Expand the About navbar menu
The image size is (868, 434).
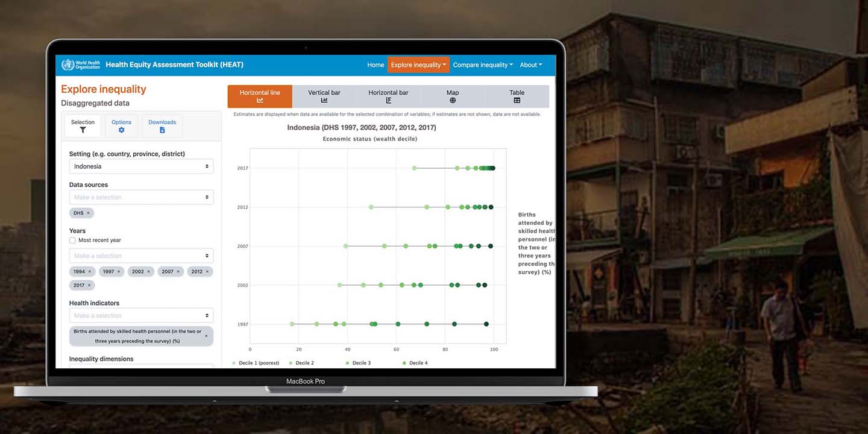coord(531,64)
